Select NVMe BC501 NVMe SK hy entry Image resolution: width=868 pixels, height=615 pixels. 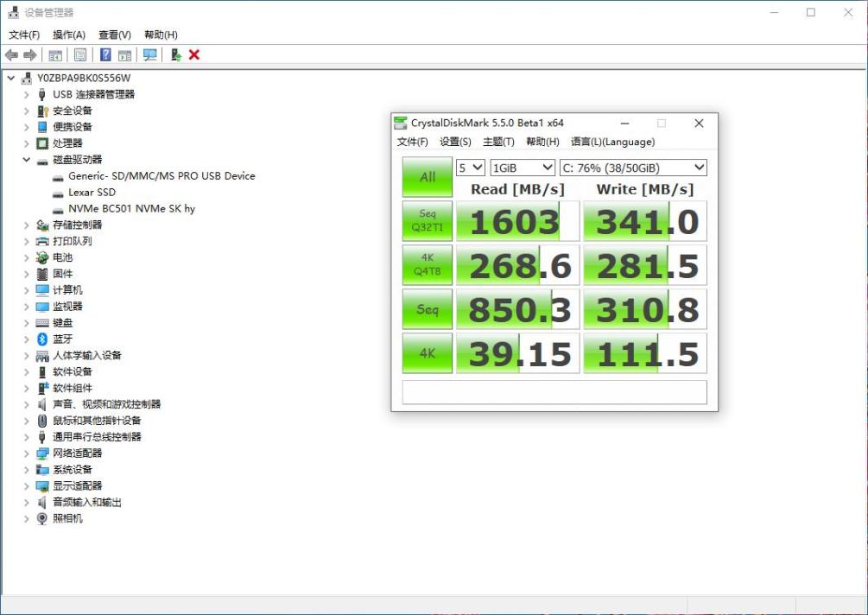[132, 209]
